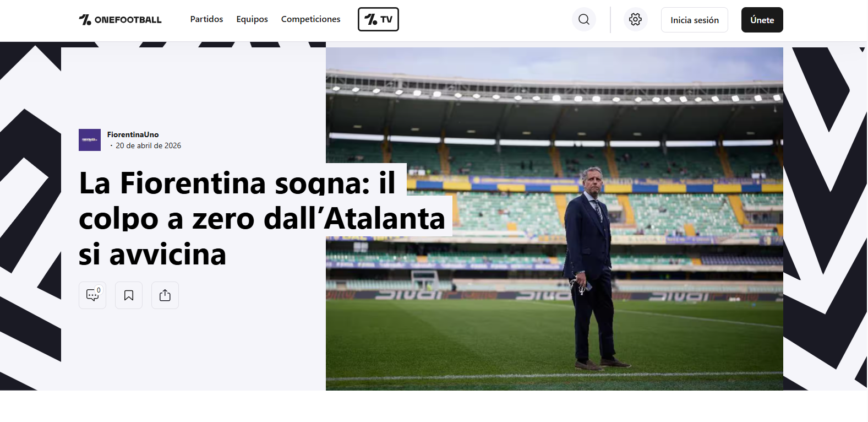Screen dimensions: 868x422
Task: Open the Partidos menu item
Action: click(206, 19)
